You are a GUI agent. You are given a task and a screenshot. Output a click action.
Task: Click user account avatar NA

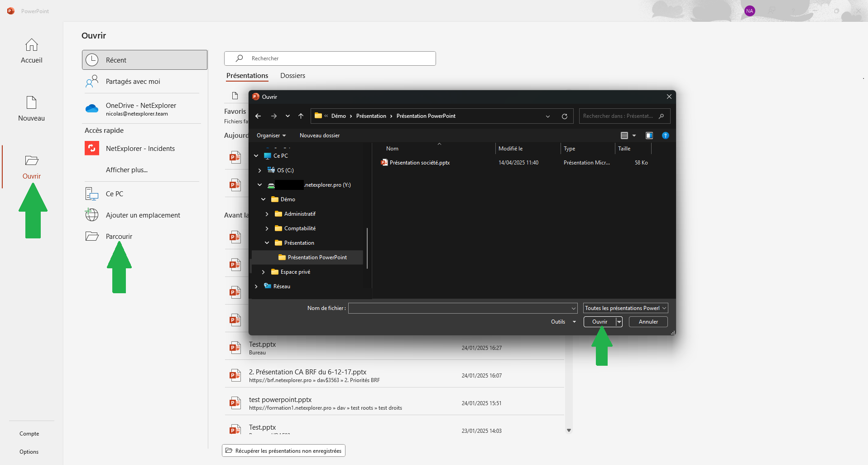point(750,11)
